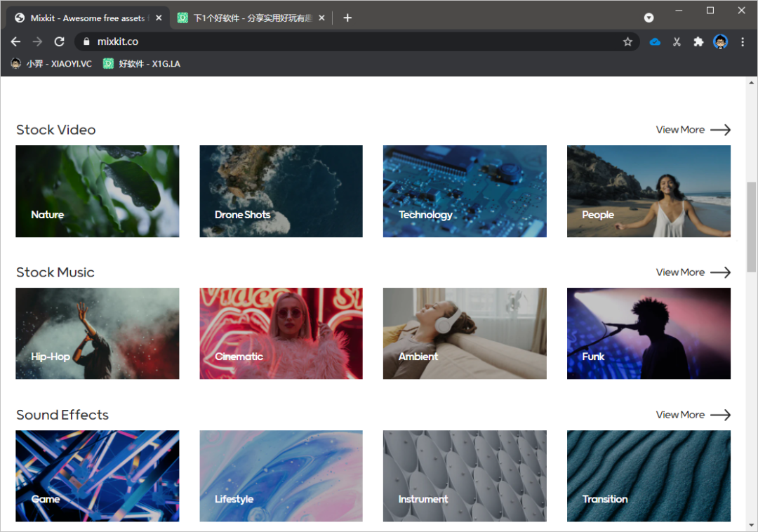Close the Mixkit tab

159,18
